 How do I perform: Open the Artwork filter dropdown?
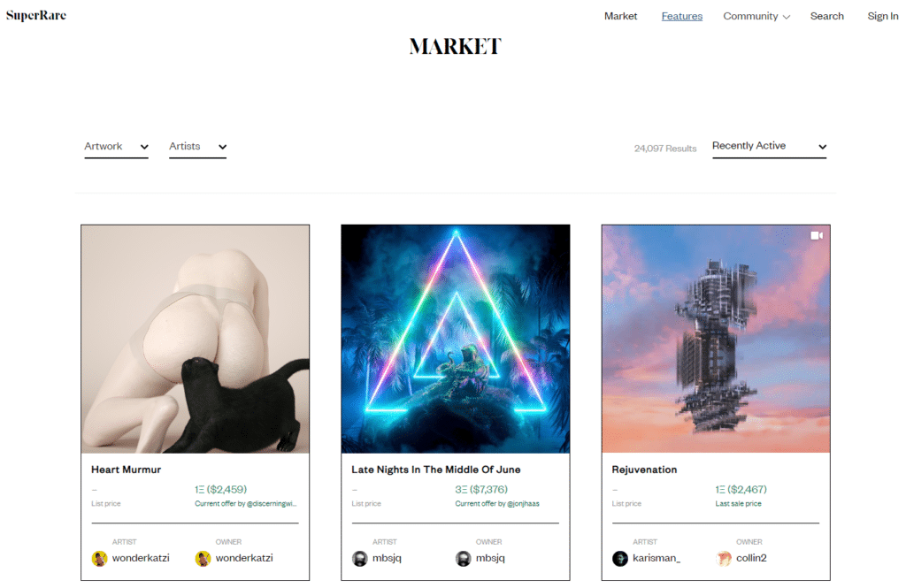tap(116, 147)
